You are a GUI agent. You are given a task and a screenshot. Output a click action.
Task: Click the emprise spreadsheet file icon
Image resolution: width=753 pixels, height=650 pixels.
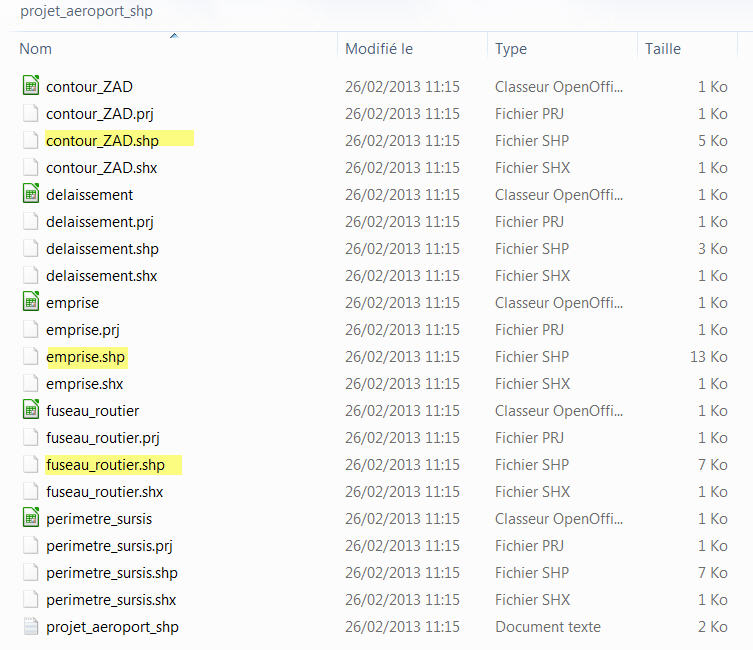(29, 302)
